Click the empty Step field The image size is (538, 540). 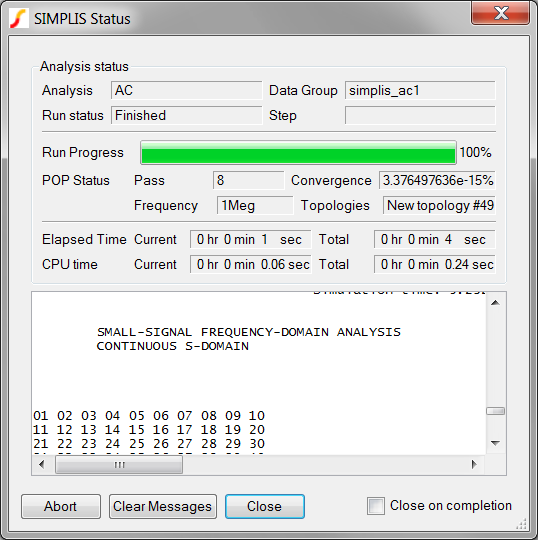pyautogui.click(x=420, y=115)
